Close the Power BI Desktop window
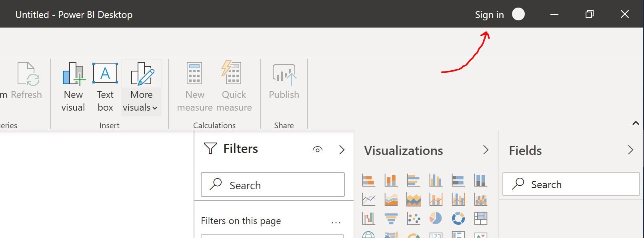The image size is (644, 238). [x=625, y=14]
